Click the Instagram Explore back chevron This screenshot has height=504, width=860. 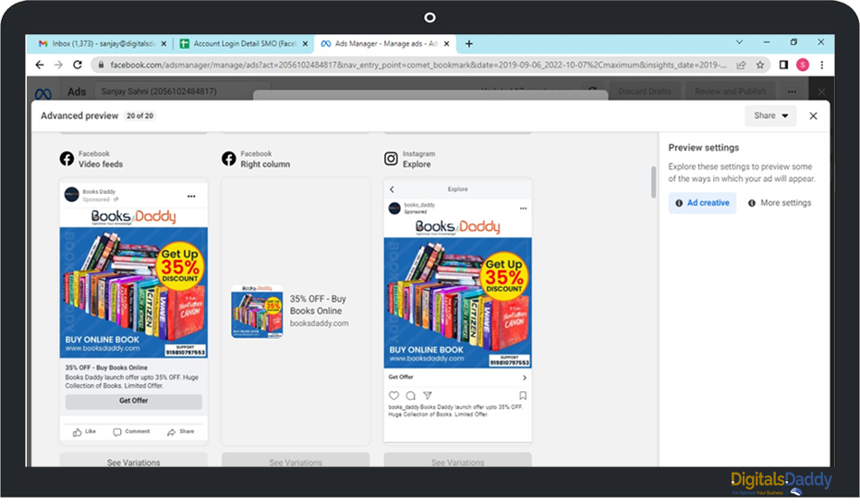click(x=393, y=189)
